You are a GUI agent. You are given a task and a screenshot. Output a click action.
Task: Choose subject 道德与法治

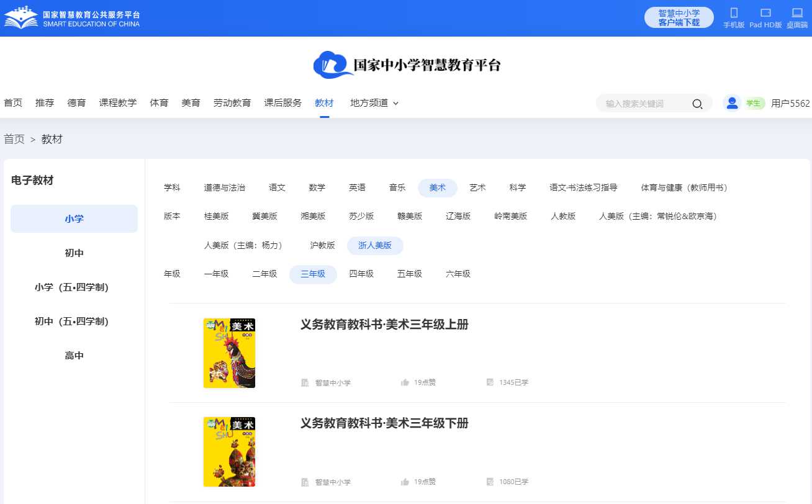click(224, 187)
